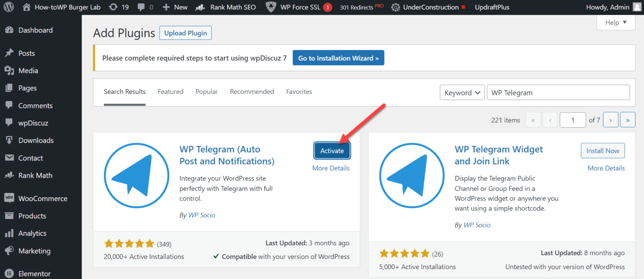Viewport: 644px width, 279px height.
Task: Switch to the Recommended tab
Action: point(252,92)
